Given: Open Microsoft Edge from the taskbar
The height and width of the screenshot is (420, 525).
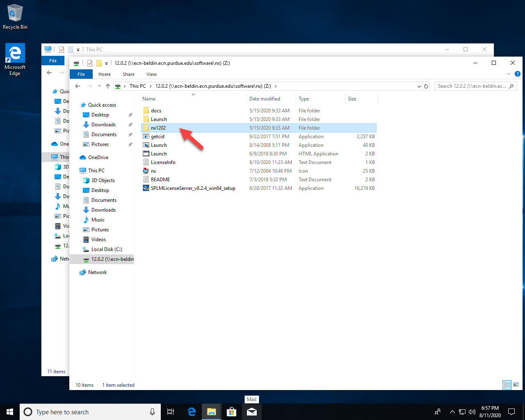Looking at the screenshot, I should click(191, 412).
